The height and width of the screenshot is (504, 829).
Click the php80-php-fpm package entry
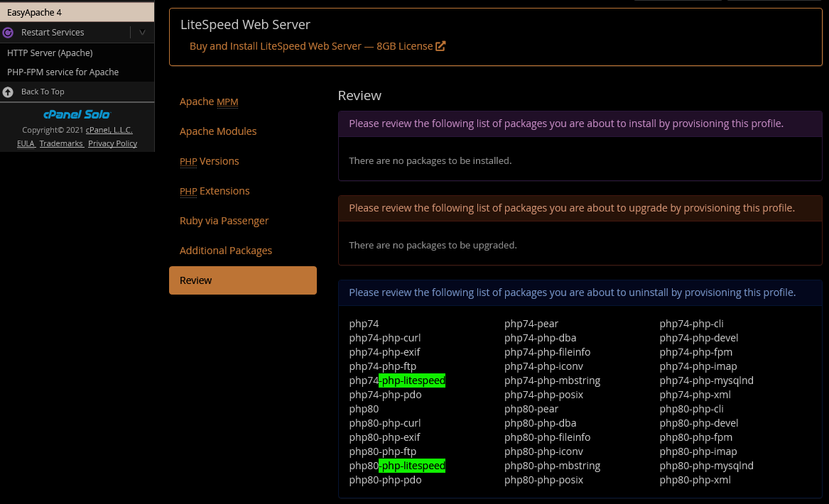click(695, 438)
